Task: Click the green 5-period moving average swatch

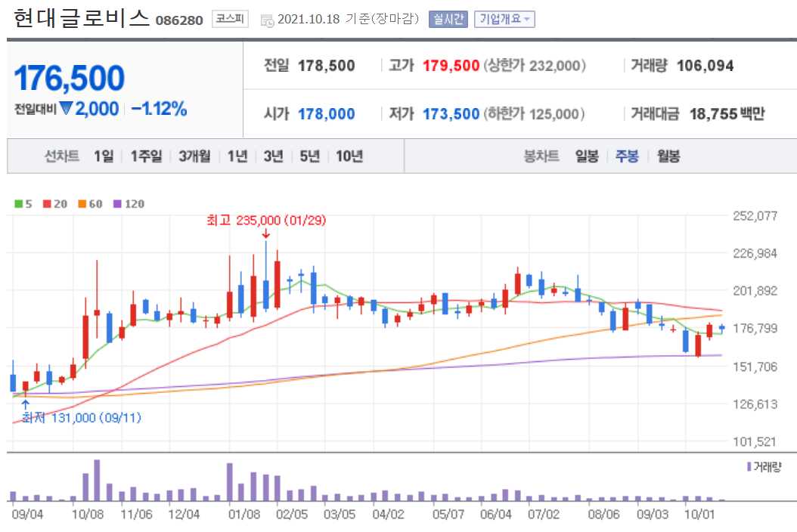Action: pos(18,204)
